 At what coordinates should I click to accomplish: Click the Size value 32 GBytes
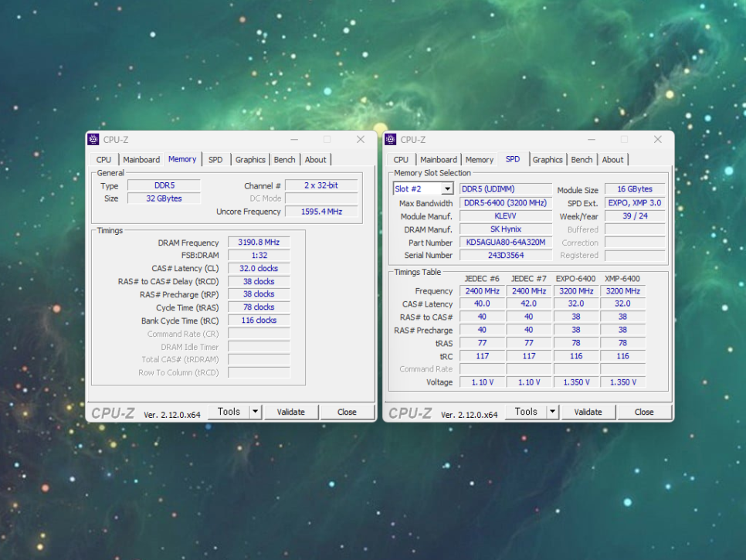164,199
